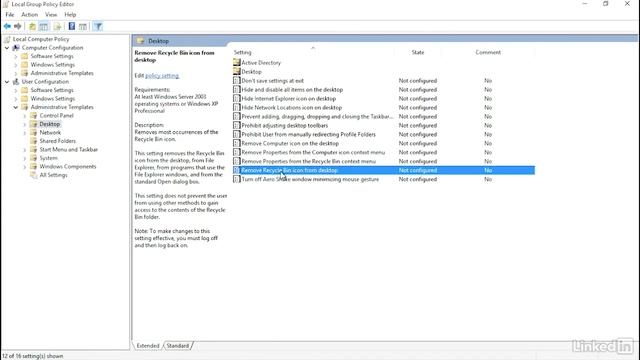
Task: Open the View menu
Action: (x=51, y=15)
